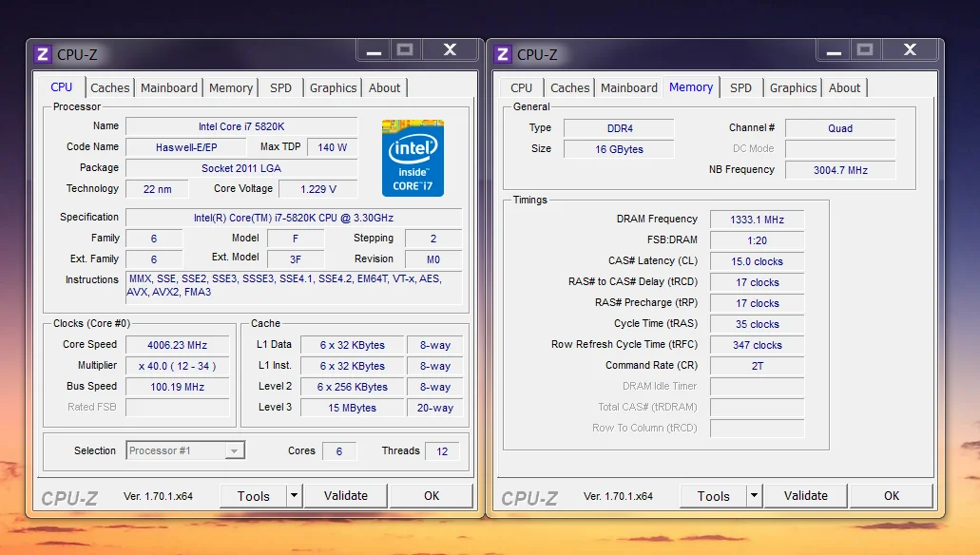980x555 pixels.
Task: Open About tab in right window
Action: [844, 88]
